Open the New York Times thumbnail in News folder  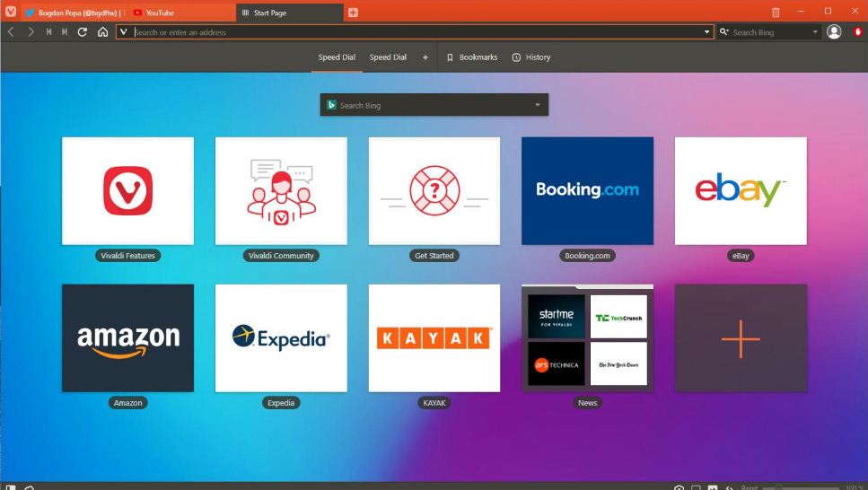pos(618,363)
